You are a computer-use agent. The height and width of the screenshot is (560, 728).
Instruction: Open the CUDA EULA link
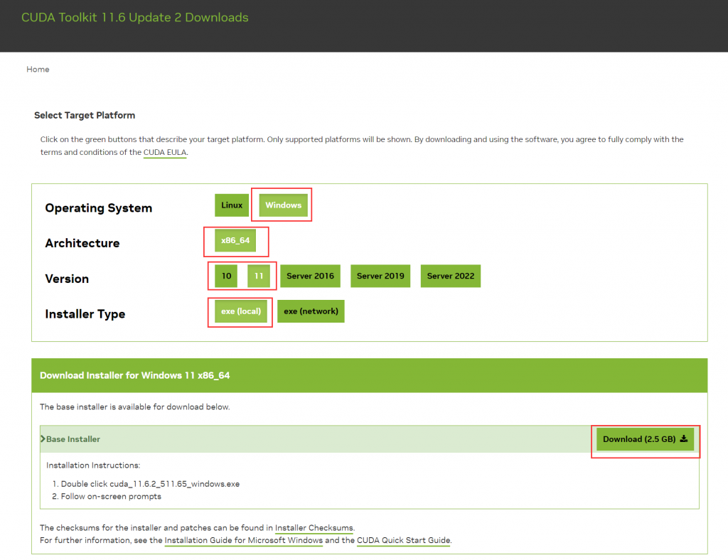(x=165, y=152)
